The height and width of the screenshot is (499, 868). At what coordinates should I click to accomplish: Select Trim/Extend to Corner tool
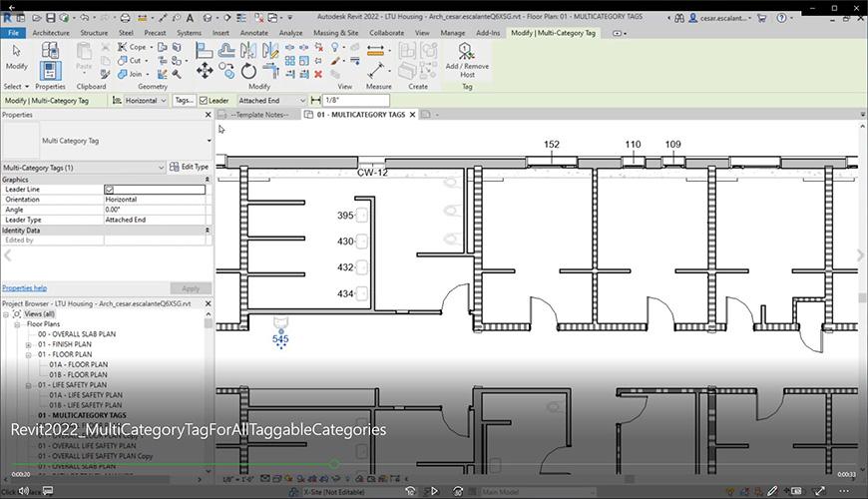pos(270,71)
